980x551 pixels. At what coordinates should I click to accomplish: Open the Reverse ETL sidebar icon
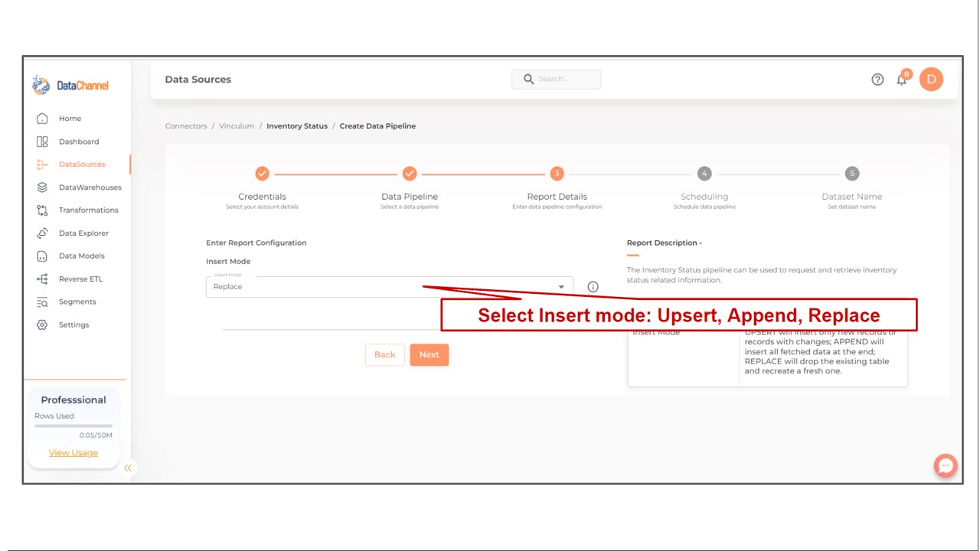coord(42,279)
